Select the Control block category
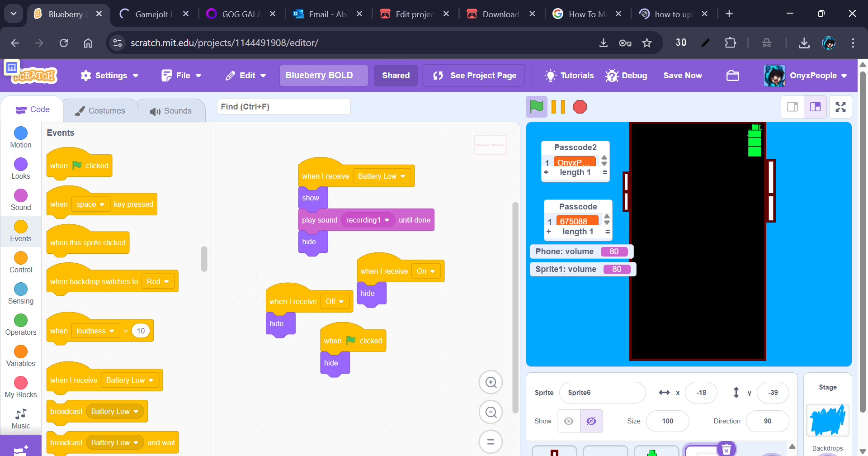Viewport: 868px width, 456px height. tap(21, 262)
